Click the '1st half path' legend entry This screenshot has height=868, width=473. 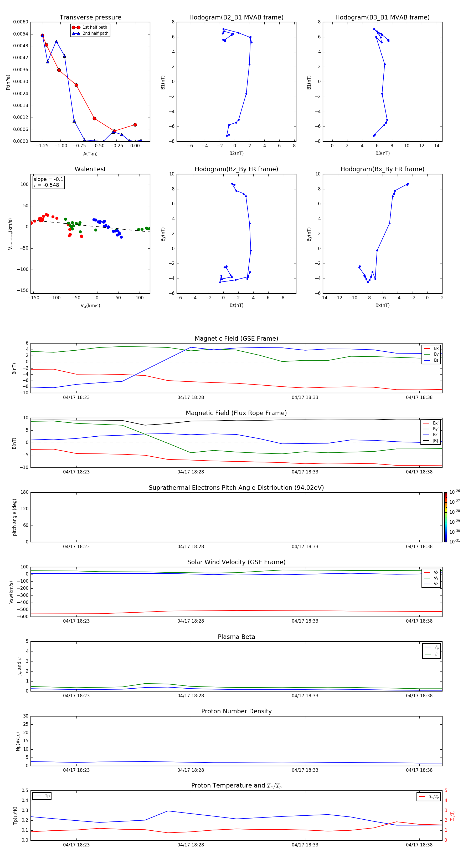click(x=90, y=27)
